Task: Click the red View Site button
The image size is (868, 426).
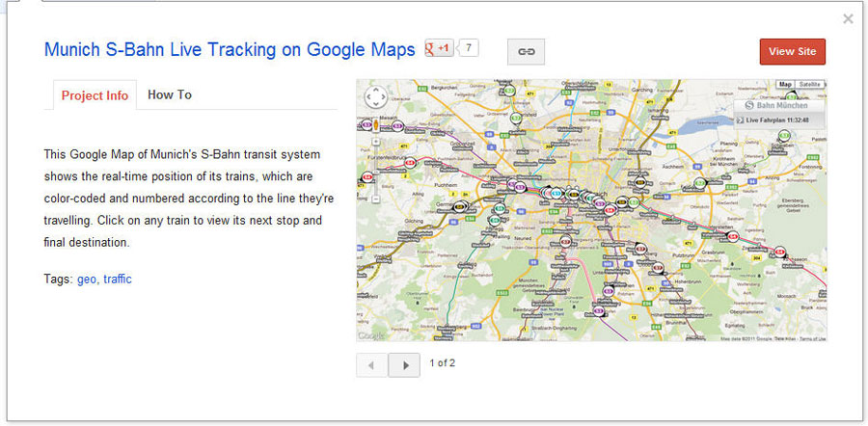Action: tap(792, 51)
